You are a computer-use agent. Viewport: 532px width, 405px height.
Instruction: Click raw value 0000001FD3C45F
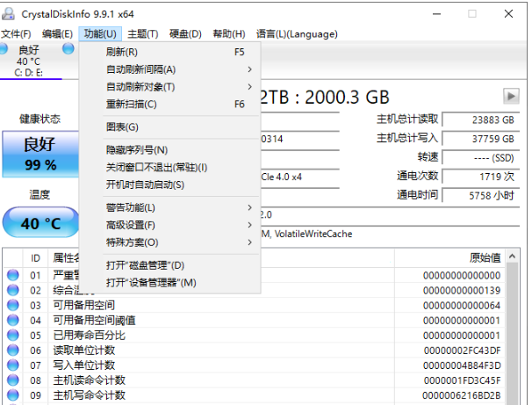pyautogui.click(x=462, y=380)
